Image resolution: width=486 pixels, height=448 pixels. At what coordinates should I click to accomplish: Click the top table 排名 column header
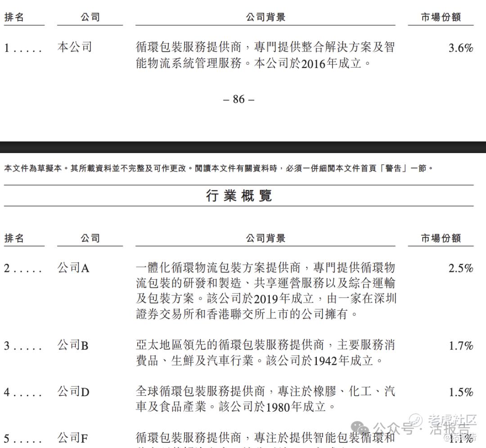coord(14,17)
